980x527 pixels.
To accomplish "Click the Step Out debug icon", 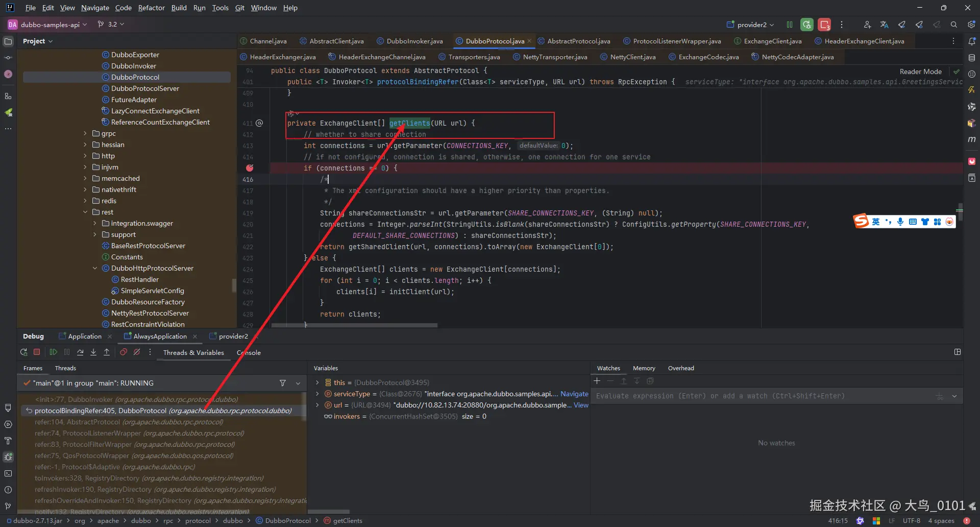I will [x=107, y=352].
